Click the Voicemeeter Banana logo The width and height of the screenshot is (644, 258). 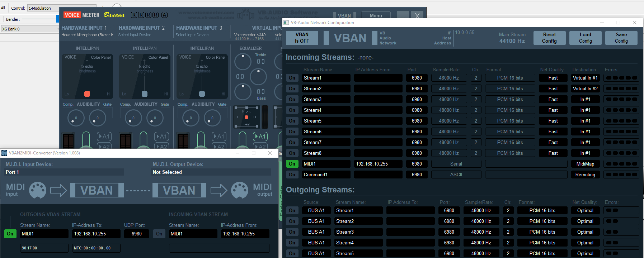point(94,15)
